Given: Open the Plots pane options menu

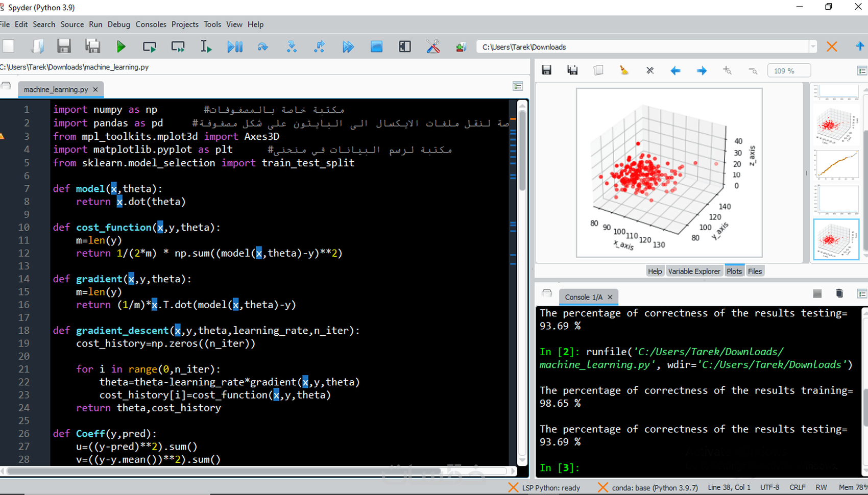Looking at the screenshot, I should [862, 70].
